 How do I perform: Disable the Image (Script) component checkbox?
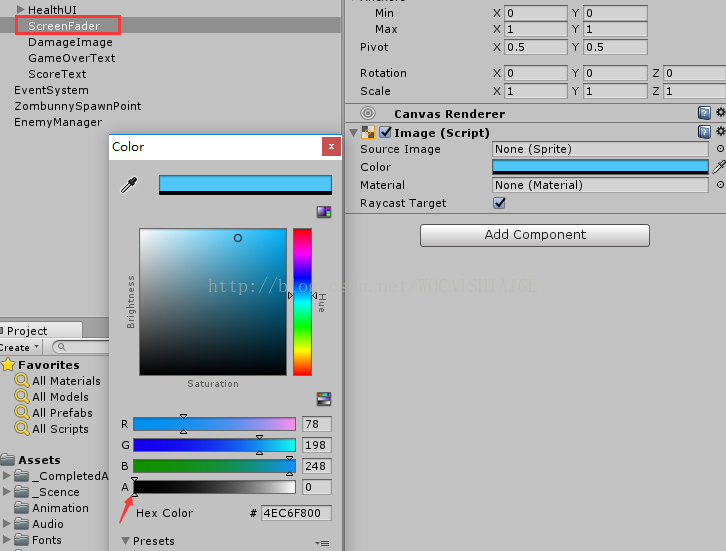[x=385, y=132]
